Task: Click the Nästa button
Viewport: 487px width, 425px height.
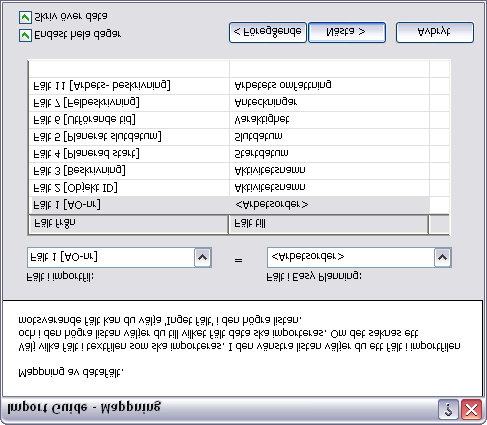Action: (x=347, y=32)
